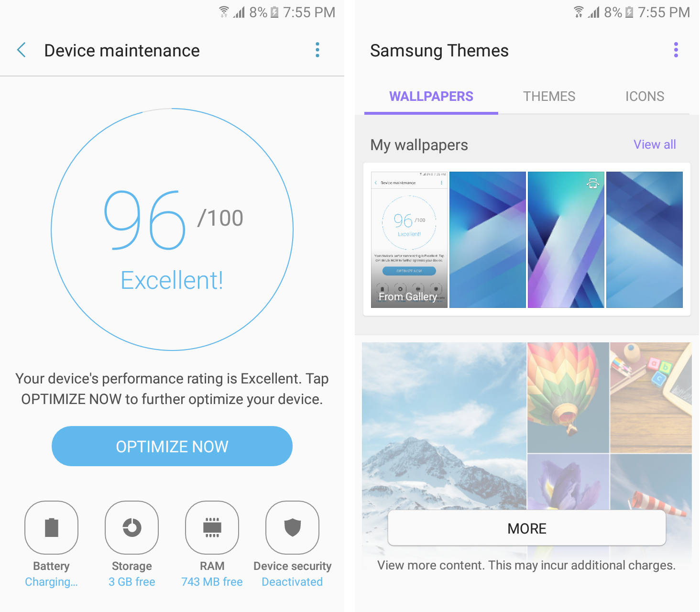Open the RAM chip icon
Screen dimensions: 700x612
pyautogui.click(x=212, y=527)
